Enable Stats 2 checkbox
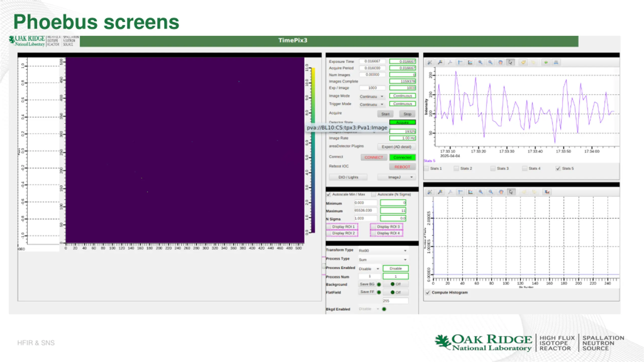 [x=456, y=168]
